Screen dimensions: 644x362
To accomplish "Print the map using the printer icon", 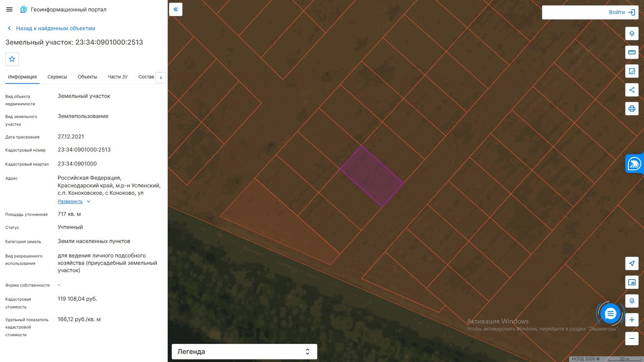I will (x=632, y=109).
